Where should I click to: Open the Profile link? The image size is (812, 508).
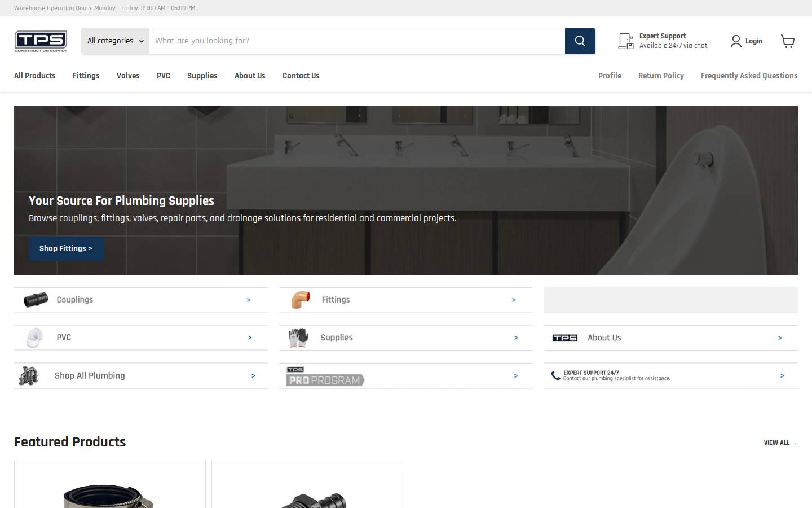pos(610,76)
